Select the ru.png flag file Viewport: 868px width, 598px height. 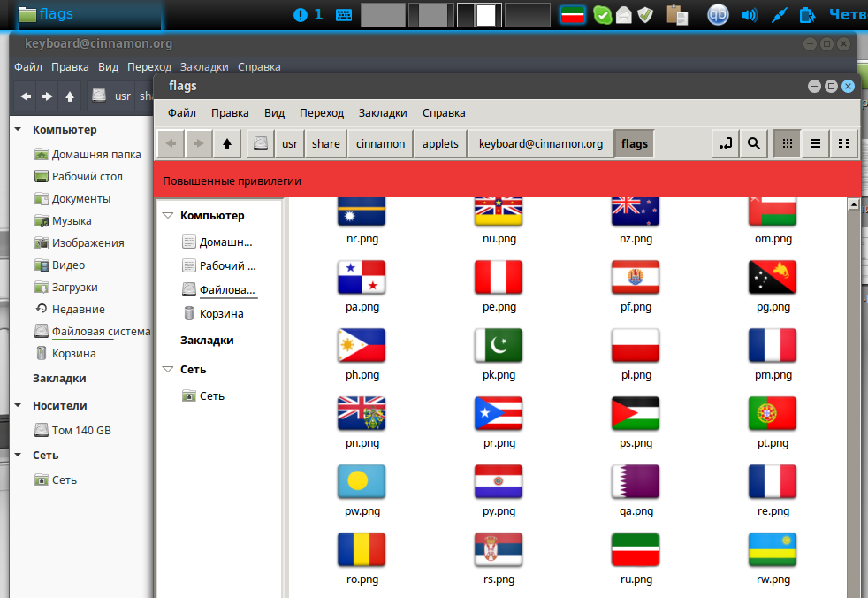point(636,558)
